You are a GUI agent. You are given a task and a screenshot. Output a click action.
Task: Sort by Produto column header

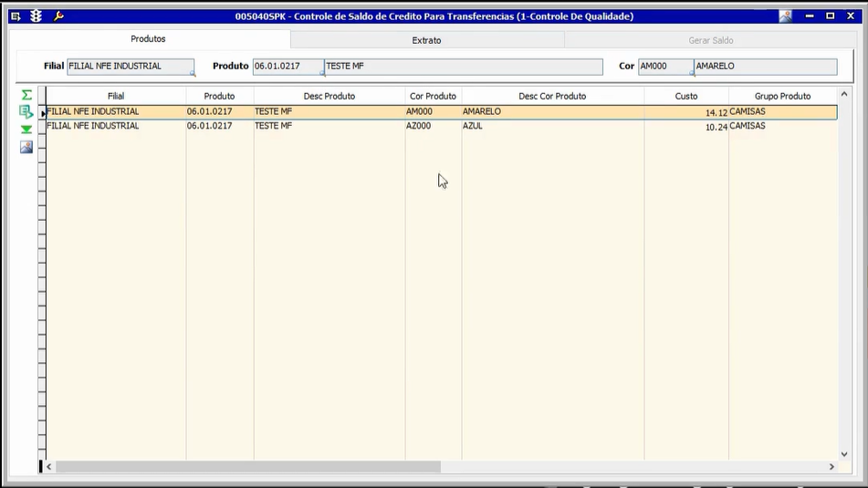pos(220,96)
